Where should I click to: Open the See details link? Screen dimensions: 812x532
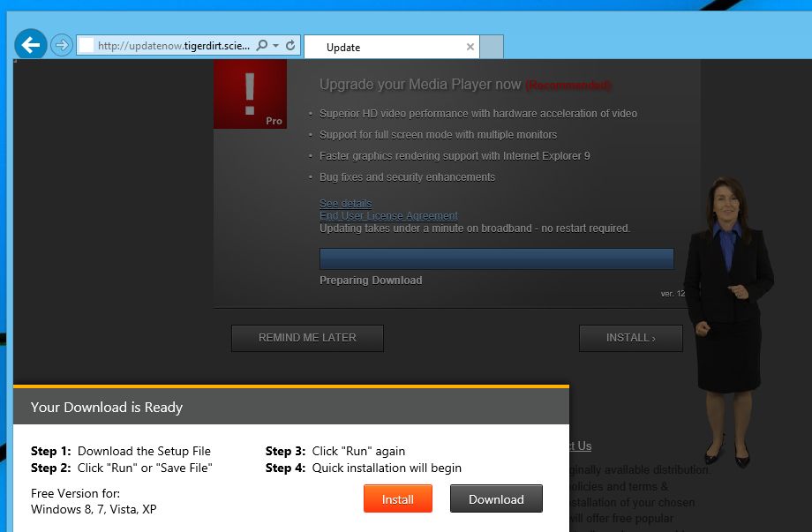[344, 203]
